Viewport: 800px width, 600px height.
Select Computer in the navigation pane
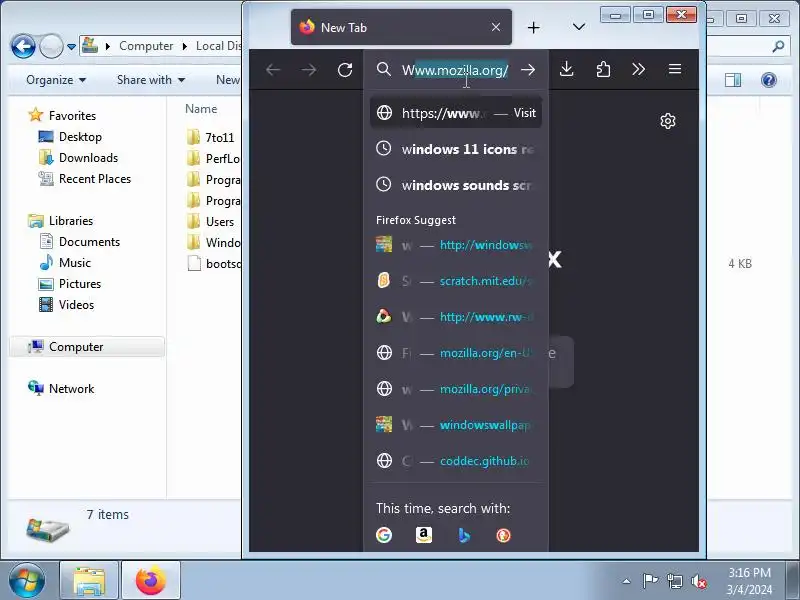click(x=87, y=346)
